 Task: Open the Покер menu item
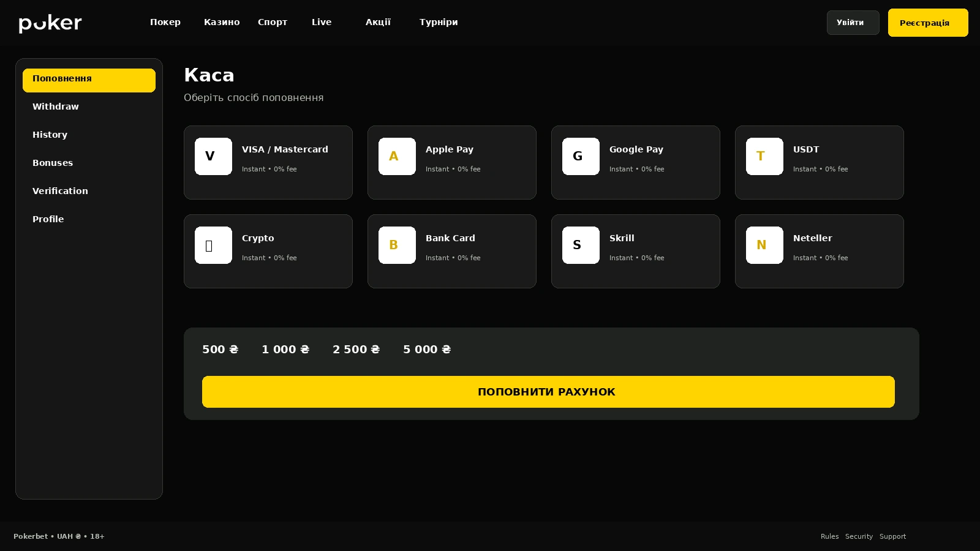pyautogui.click(x=165, y=22)
